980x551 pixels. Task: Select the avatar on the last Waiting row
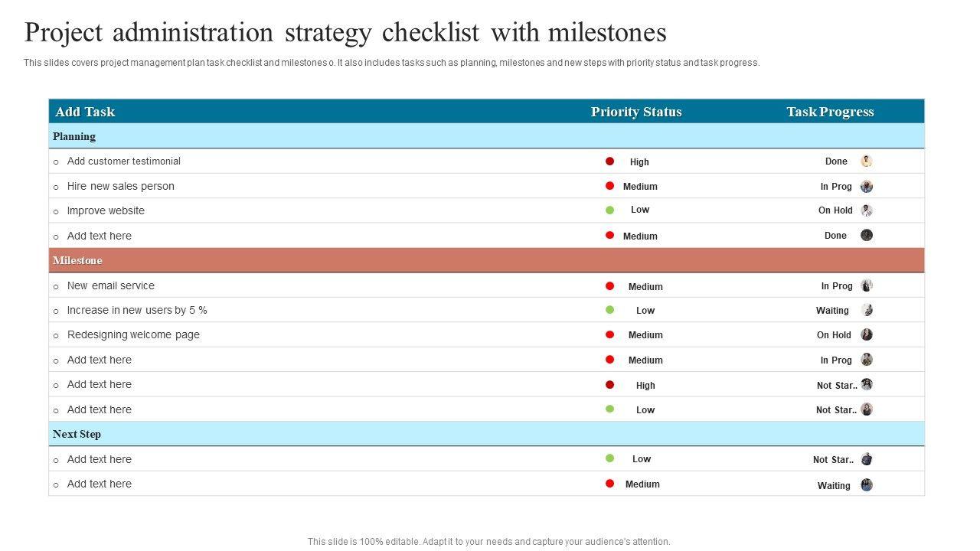[866, 484]
